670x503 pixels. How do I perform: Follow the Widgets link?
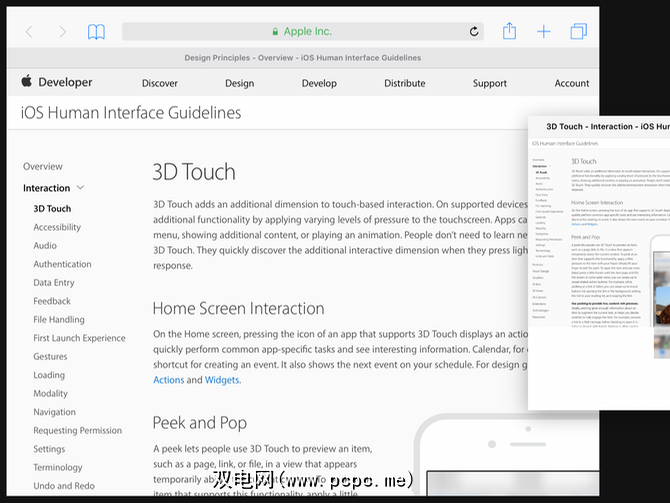pos(222,380)
